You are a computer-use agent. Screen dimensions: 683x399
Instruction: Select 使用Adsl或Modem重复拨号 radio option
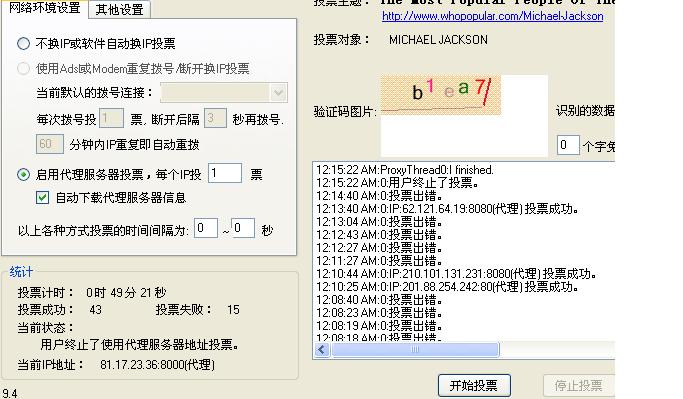pos(24,68)
